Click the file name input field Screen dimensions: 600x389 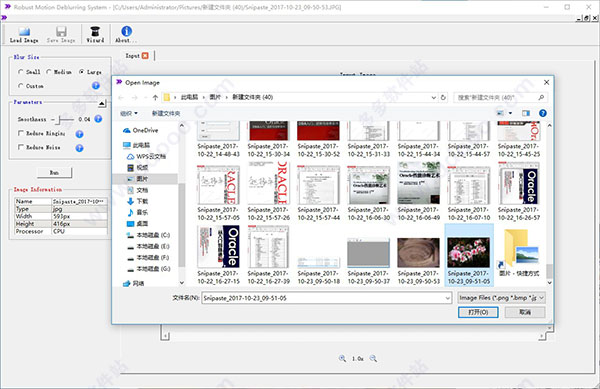tap(323, 298)
